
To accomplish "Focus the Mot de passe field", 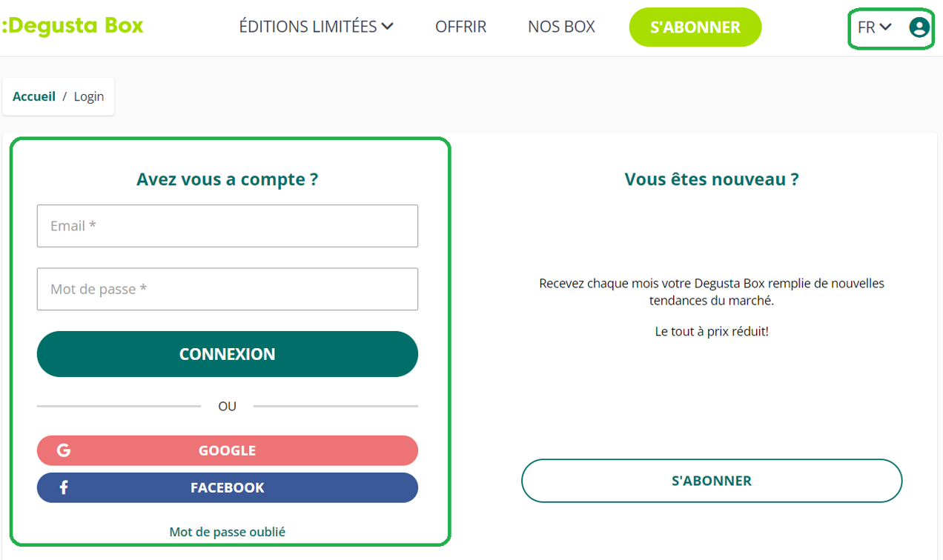I will (228, 289).
